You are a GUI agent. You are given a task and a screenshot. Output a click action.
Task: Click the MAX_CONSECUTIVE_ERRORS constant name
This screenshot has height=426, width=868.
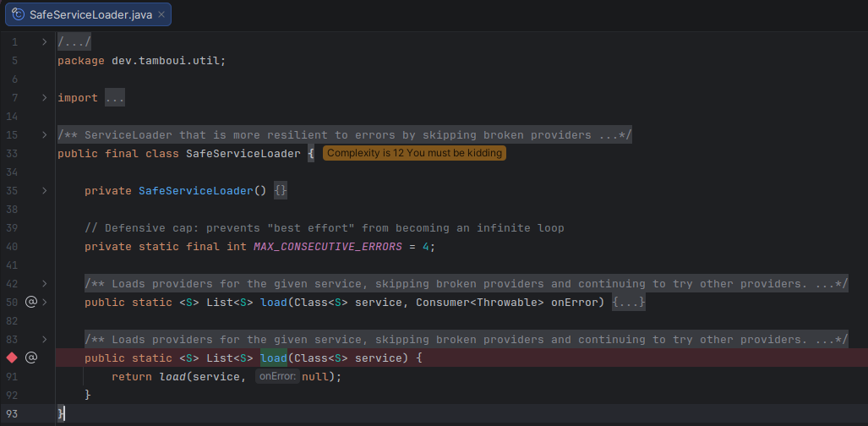pyautogui.click(x=328, y=247)
